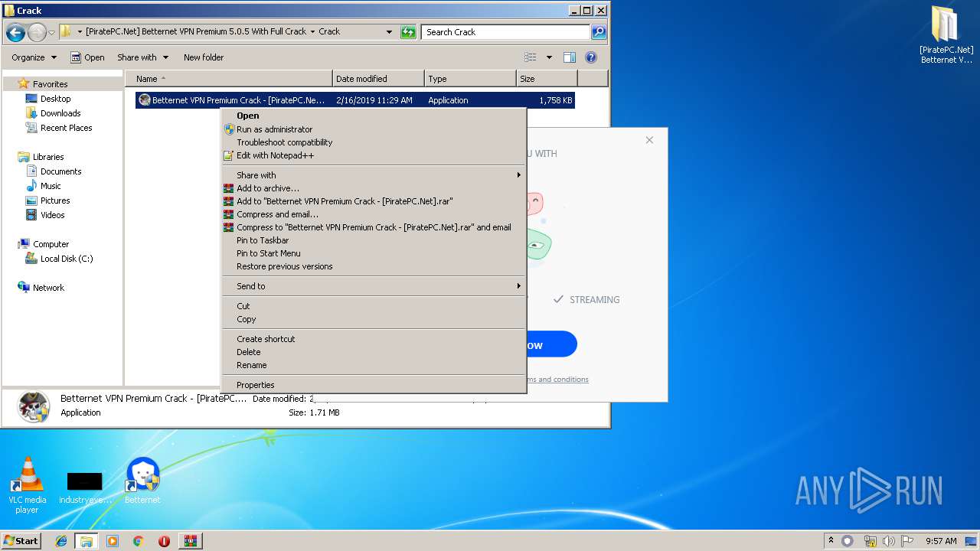Click the volume speaker tray icon
The image size is (980, 551).
pos(890,541)
